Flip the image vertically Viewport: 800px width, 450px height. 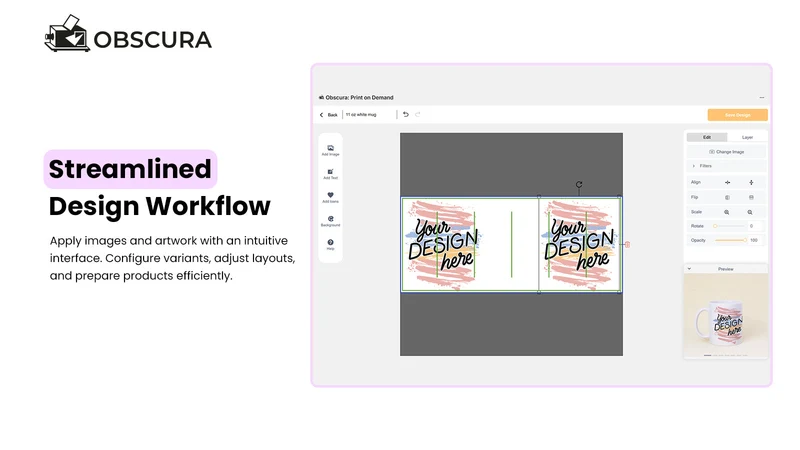751,197
